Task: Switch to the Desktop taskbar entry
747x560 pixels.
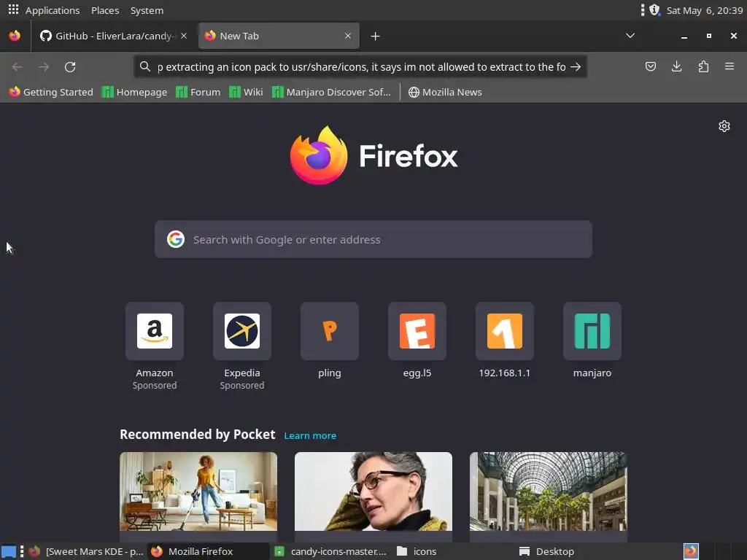Action: (x=576, y=551)
